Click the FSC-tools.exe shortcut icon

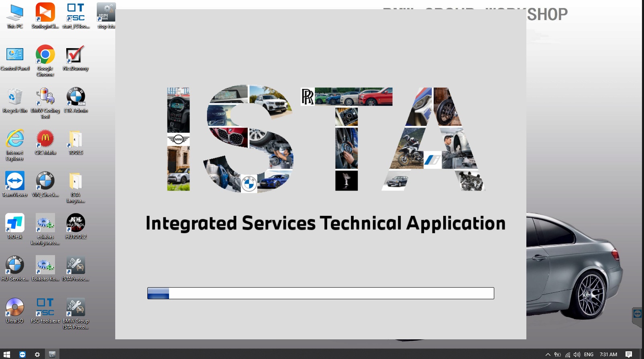(x=45, y=311)
